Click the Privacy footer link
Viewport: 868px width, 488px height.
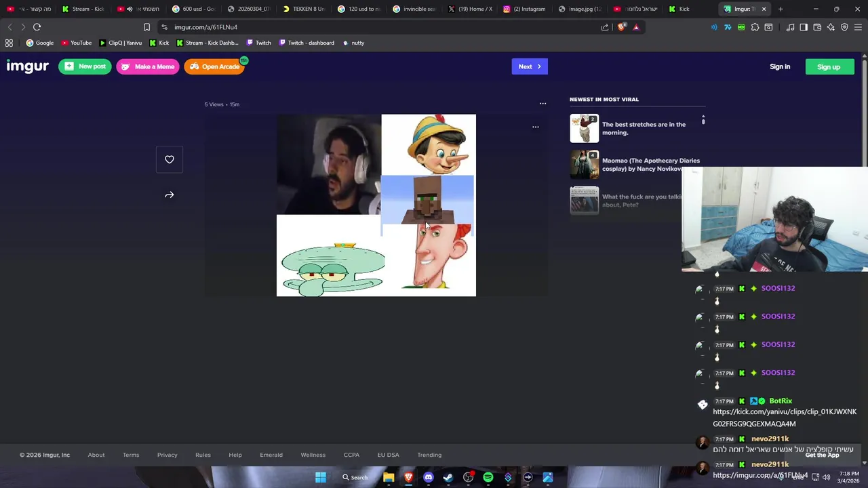(x=167, y=455)
